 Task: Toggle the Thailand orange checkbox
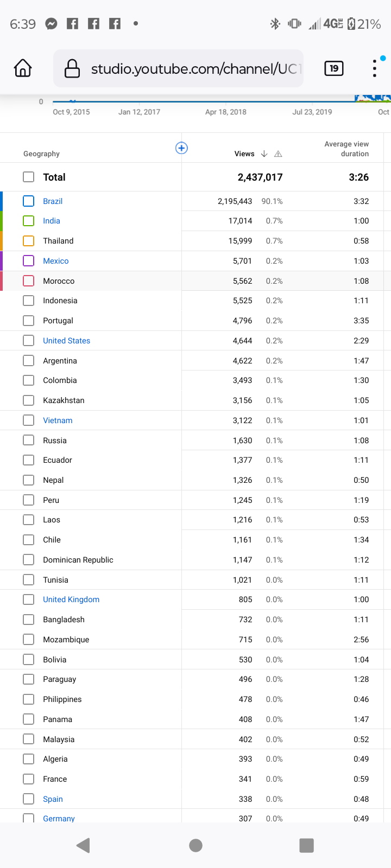[29, 241]
